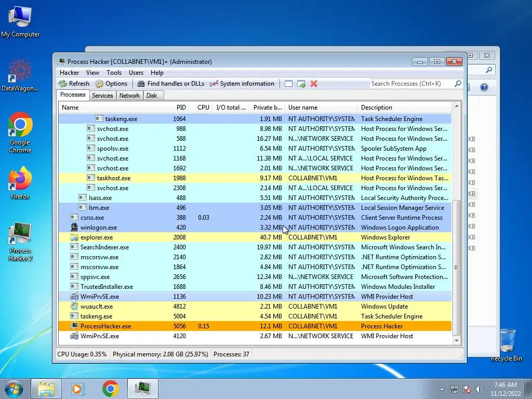Click WmiPrvSE.exe PID 4120 icon
532x399 pixels.
(x=74, y=336)
